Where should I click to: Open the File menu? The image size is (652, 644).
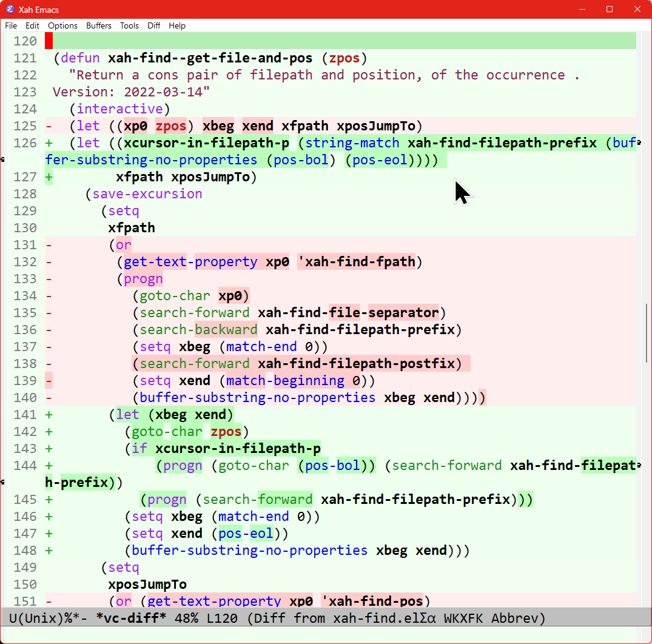click(11, 26)
